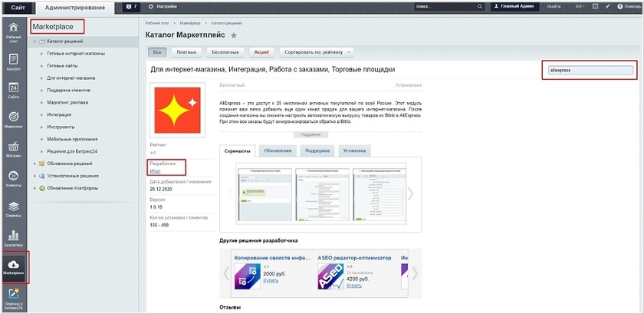
Task: Click the notifications counter icon showing 7
Action: pyautogui.click(x=131, y=7)
